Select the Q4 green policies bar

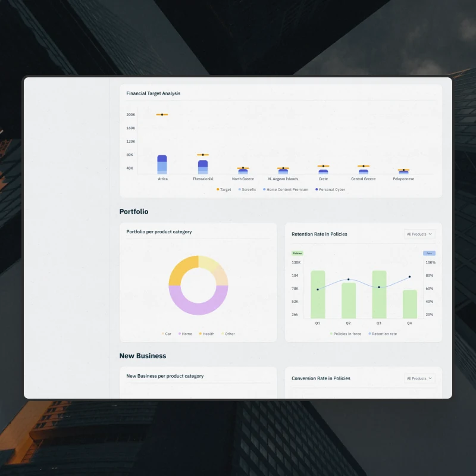coord(410,304)
